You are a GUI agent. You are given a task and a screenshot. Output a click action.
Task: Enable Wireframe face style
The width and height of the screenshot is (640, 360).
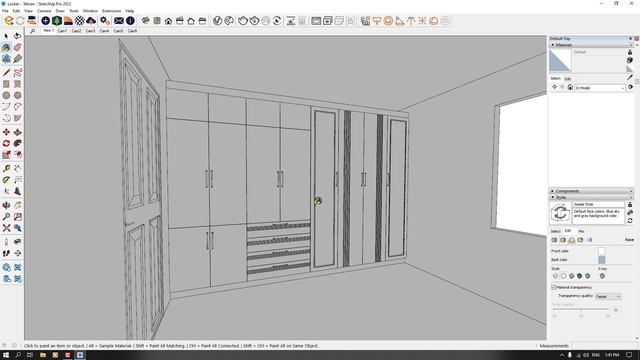point(556,276)
